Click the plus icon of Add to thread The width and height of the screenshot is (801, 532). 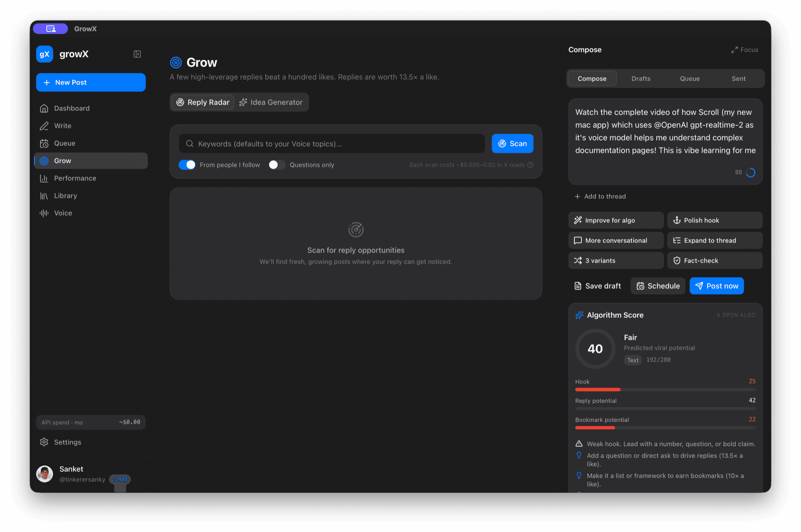(577, 197)
